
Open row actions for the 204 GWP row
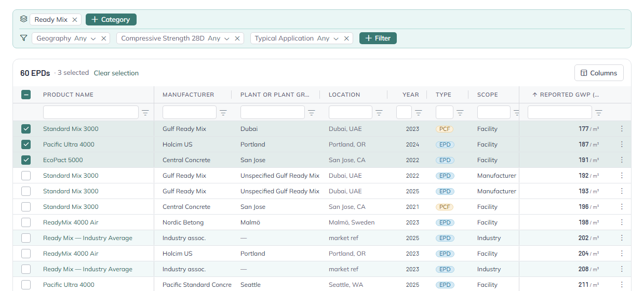tap(622, 254)
